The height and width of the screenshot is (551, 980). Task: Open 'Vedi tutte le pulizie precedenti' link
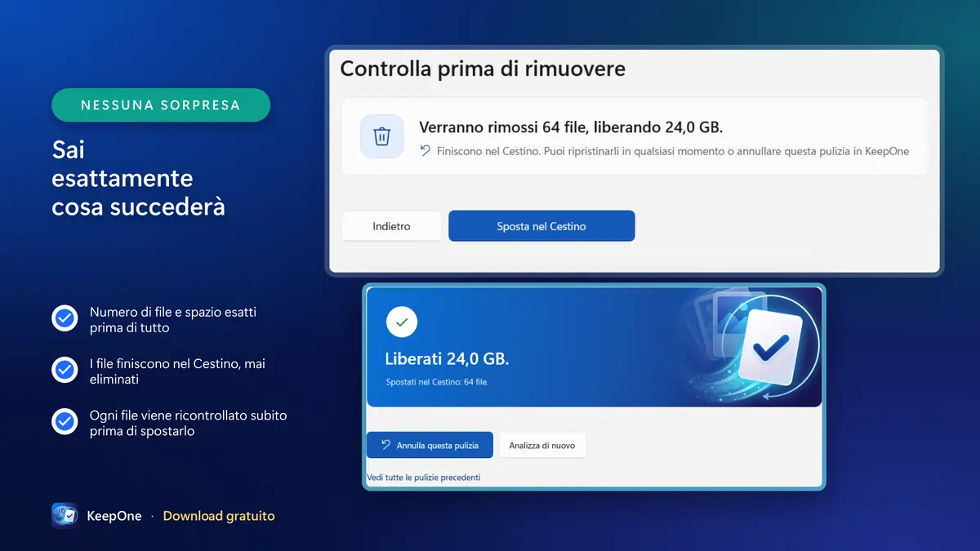(424, 477)
